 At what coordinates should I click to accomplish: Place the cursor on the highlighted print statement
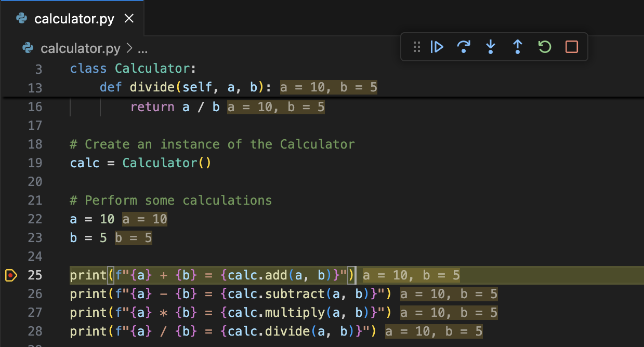208,275
